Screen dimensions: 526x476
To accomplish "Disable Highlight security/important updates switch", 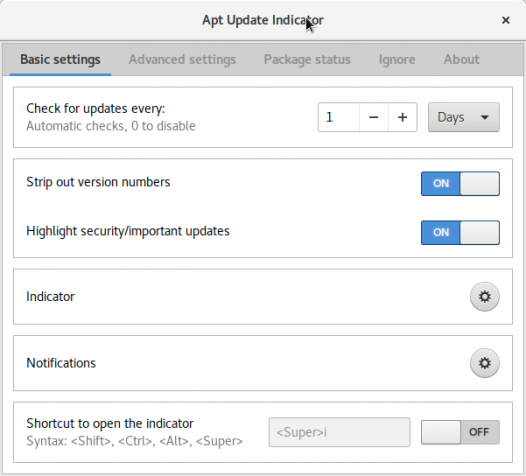I will pos(460,232).
